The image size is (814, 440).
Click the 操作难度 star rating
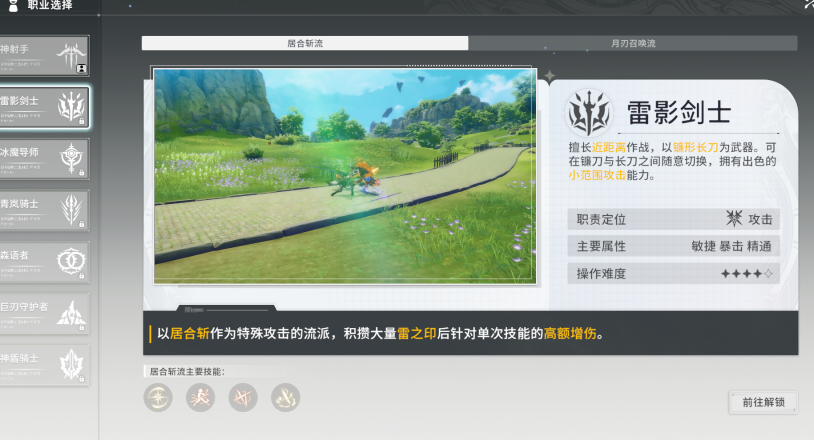point(747,273)
